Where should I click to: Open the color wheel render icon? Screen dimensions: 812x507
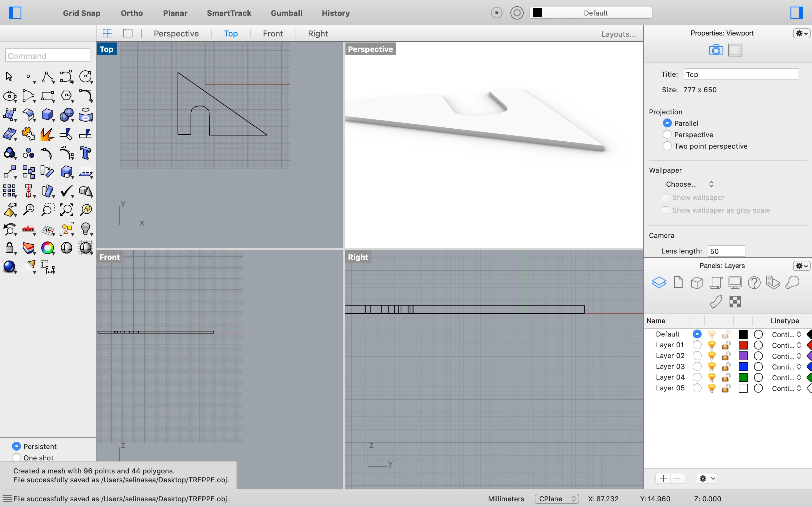pyautogui.click(x=47, y=248)
